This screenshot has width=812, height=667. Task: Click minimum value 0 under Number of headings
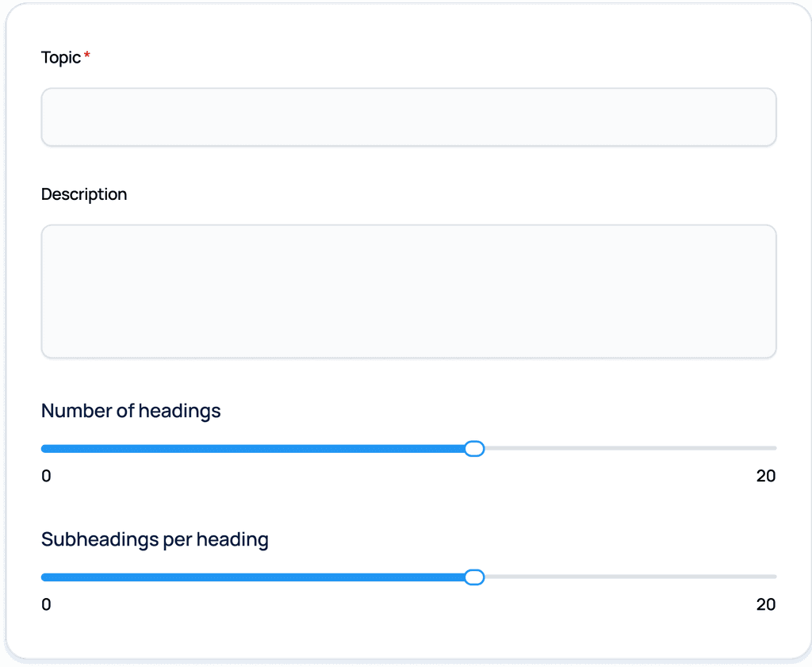(46, 476)
